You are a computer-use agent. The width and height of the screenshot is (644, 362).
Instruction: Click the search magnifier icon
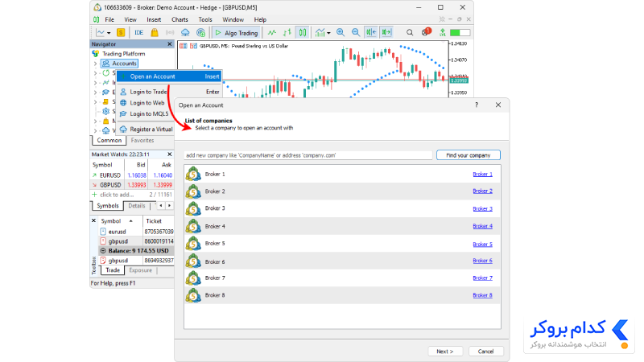pos(410,32)
